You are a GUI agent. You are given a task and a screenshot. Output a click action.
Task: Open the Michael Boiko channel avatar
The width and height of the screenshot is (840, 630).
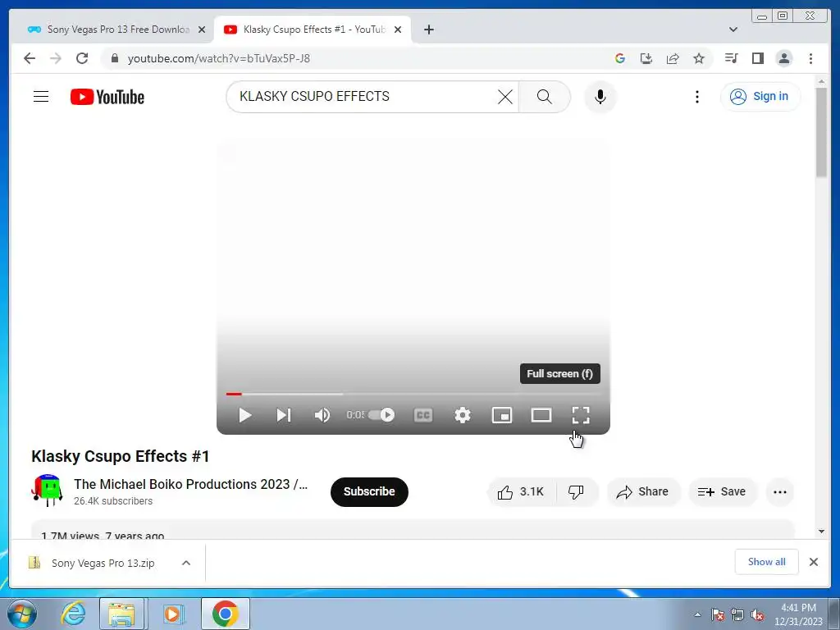tap(47, 491)
